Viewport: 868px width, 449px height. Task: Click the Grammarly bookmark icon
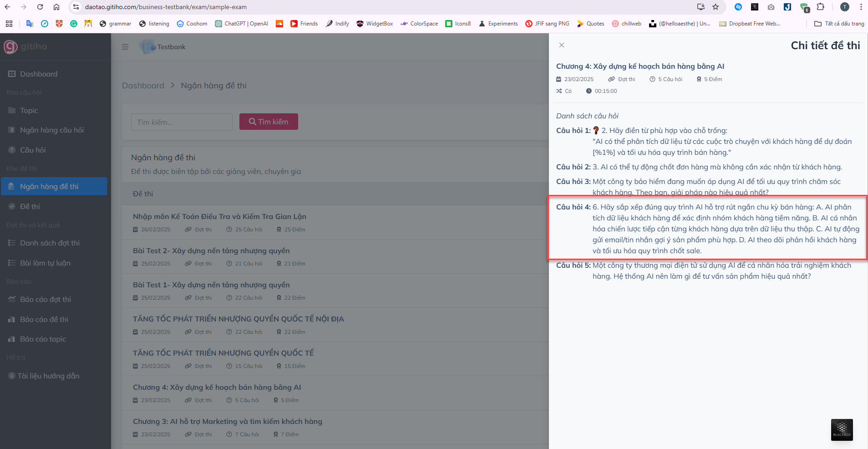coord(74,24)
